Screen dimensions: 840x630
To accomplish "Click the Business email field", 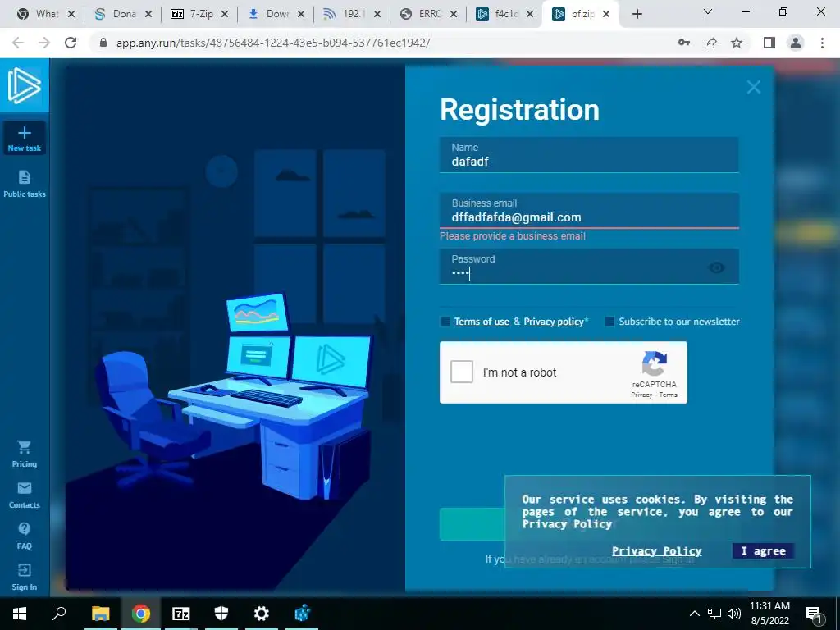I will click(x=589, y=211).
